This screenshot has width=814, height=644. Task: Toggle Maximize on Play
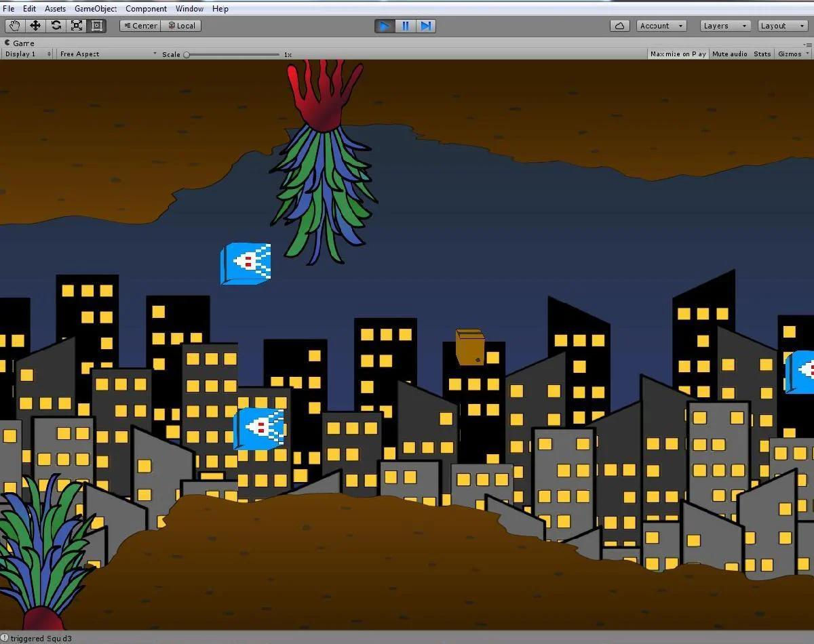coord(678,54)
